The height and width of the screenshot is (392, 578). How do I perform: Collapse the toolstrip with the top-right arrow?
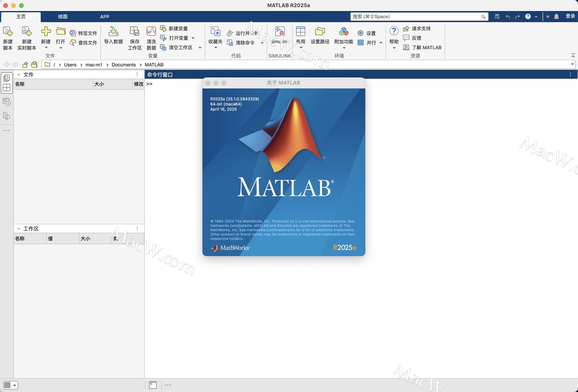(x=573, y=55)
